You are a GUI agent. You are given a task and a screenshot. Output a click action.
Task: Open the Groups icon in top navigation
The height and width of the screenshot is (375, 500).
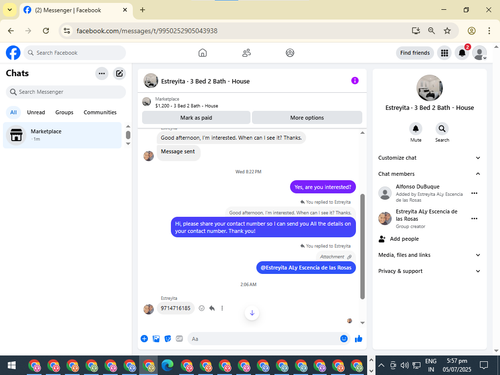(x=290, y=53)
